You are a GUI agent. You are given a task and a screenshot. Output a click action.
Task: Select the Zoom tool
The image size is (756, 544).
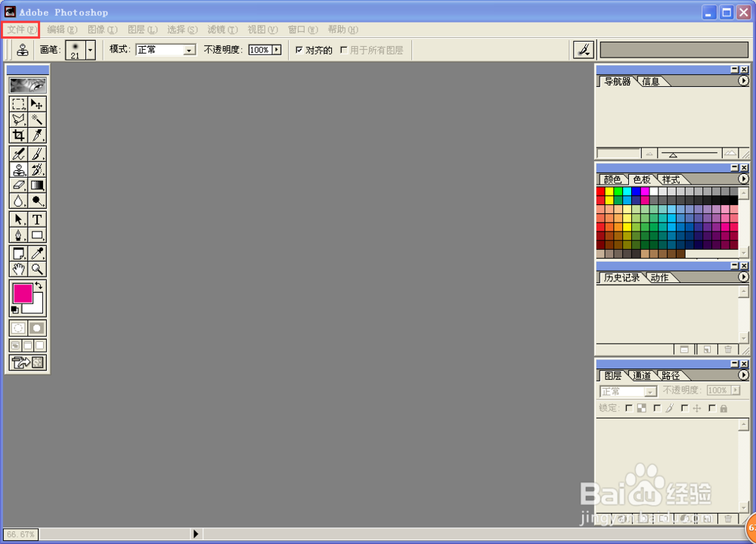[36, 269]
